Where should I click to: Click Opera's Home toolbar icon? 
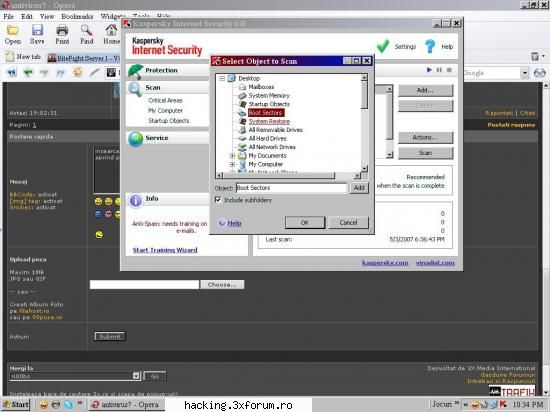pyautogui.click(x=112, y=34)
